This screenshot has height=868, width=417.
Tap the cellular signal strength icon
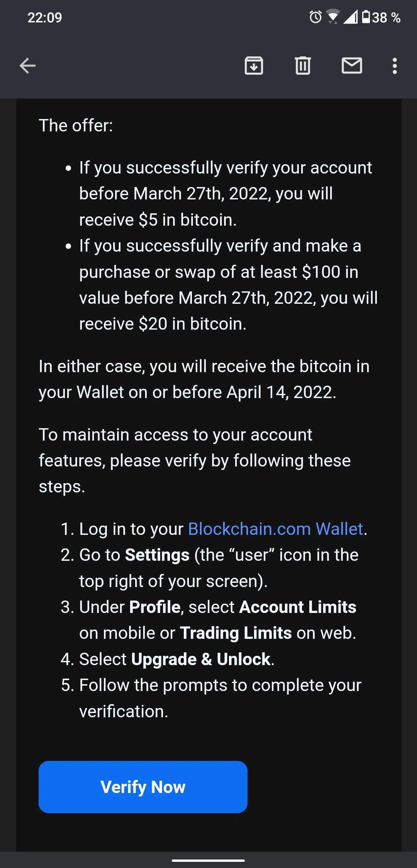(x=350, y=17)
